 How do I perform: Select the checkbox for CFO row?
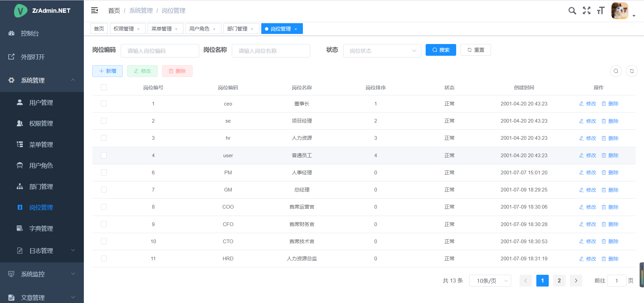pos(104,224)
